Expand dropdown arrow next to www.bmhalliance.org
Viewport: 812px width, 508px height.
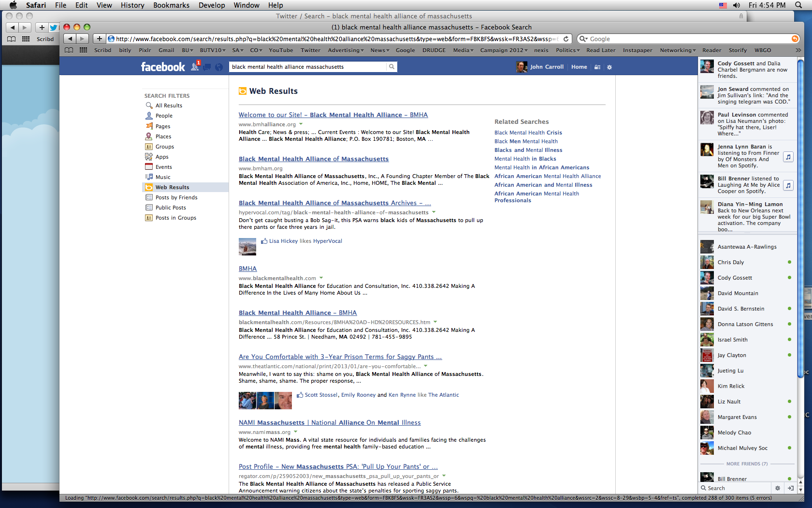coord(301,124)
